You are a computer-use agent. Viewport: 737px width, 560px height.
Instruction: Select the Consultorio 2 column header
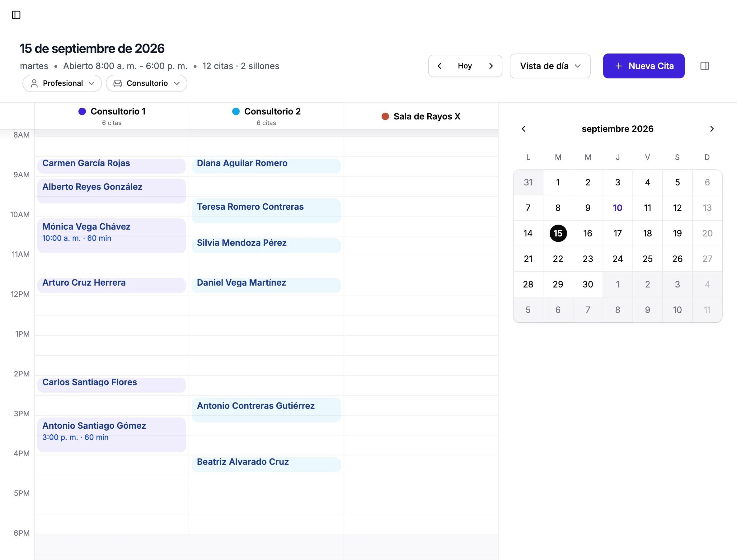[266, 116]
